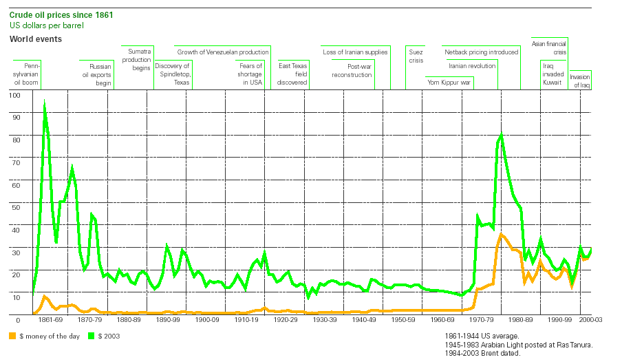Click the '$ 2003' legend text

tap(109, 336)
